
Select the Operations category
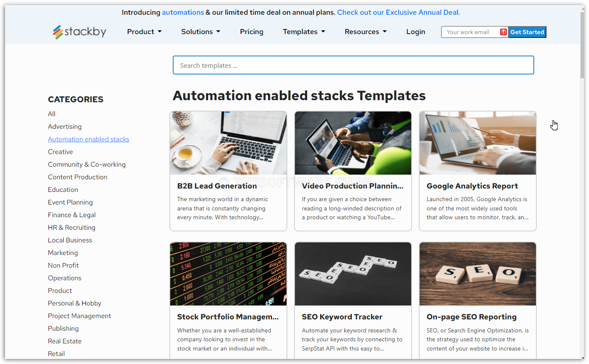pos(64,278)
